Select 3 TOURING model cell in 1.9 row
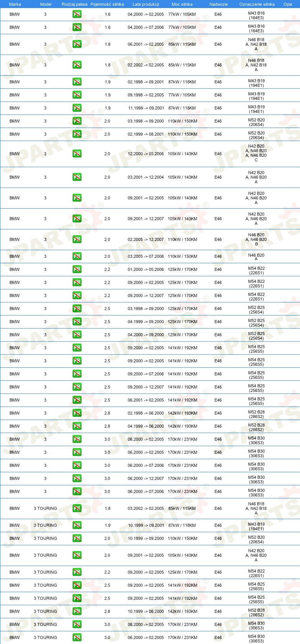The height and width of the screenshot is (644, 300). [x=45, y=525]
